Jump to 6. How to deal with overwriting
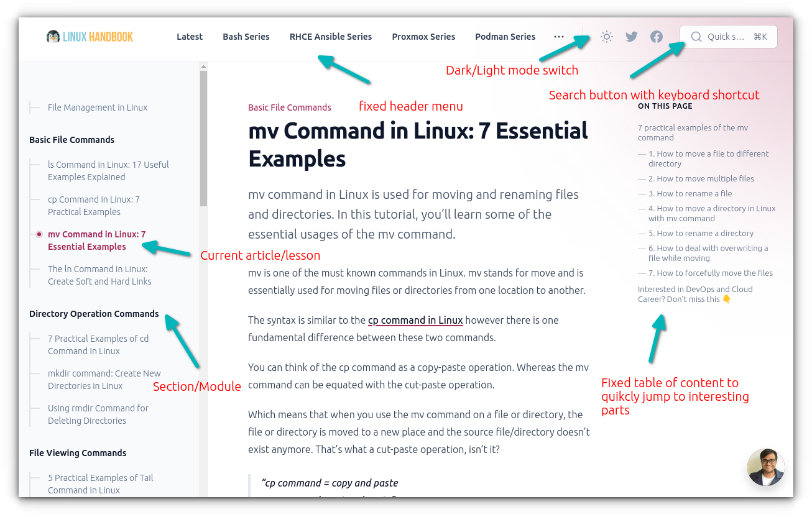 coord(708,253)
